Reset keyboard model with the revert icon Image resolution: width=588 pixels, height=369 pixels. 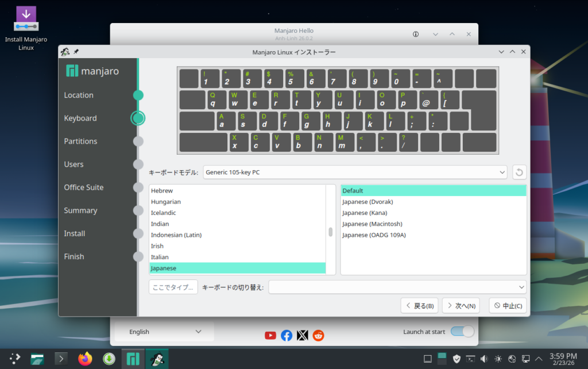(519, 172)
